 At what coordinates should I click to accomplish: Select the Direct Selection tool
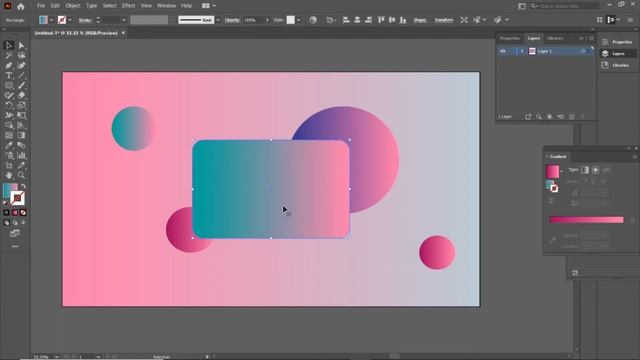[x=21, y=45]
